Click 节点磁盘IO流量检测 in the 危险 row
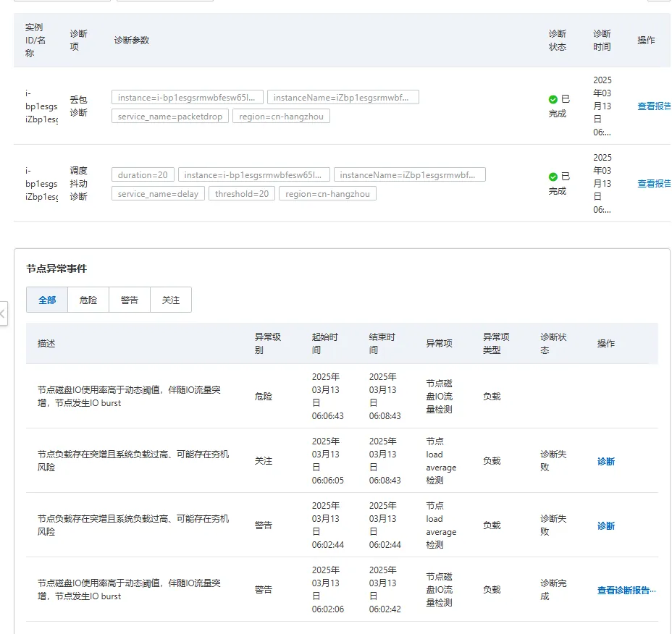This screenshot has width=672, height=634. 440,397
